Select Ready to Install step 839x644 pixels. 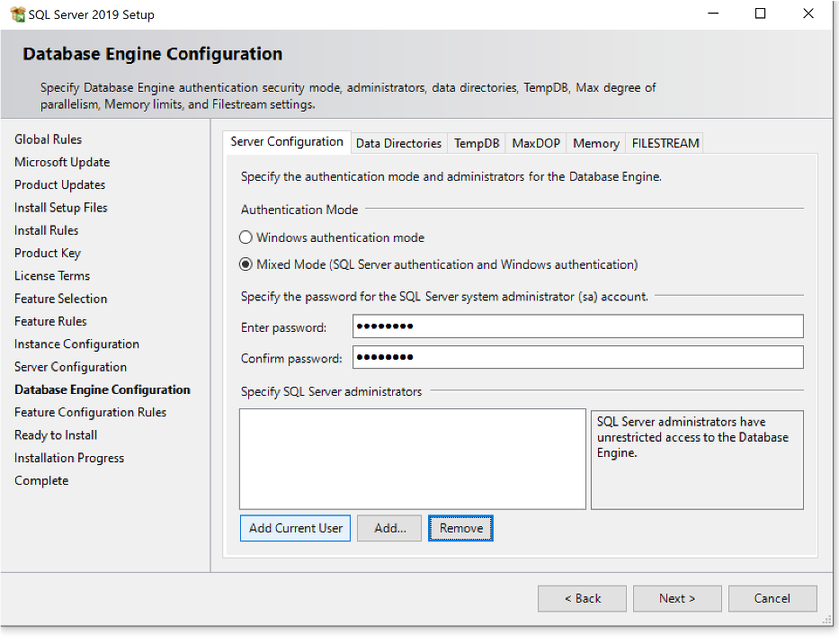tap(55, 434)
